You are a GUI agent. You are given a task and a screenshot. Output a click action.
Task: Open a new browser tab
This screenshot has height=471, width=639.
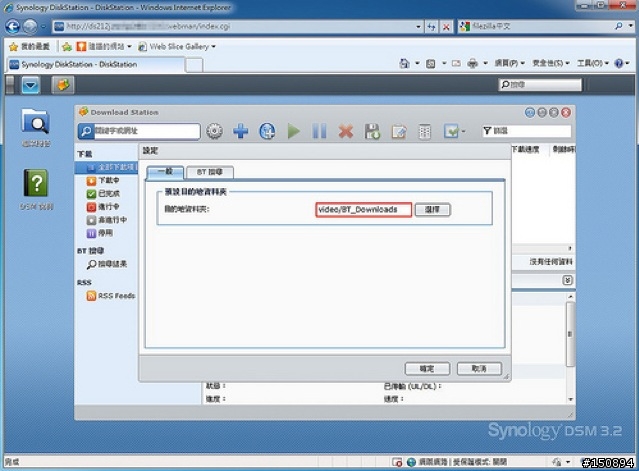(x=195, y=65)
